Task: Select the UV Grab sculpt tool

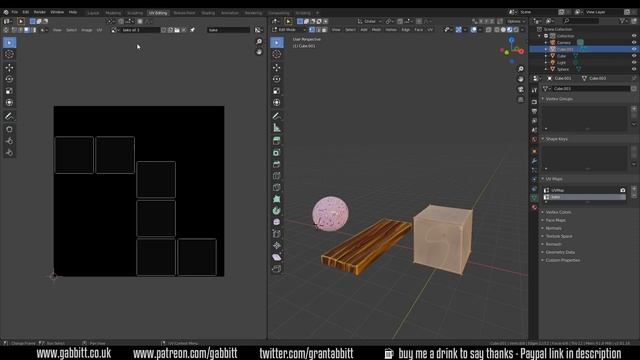Action: pos(9,129)
